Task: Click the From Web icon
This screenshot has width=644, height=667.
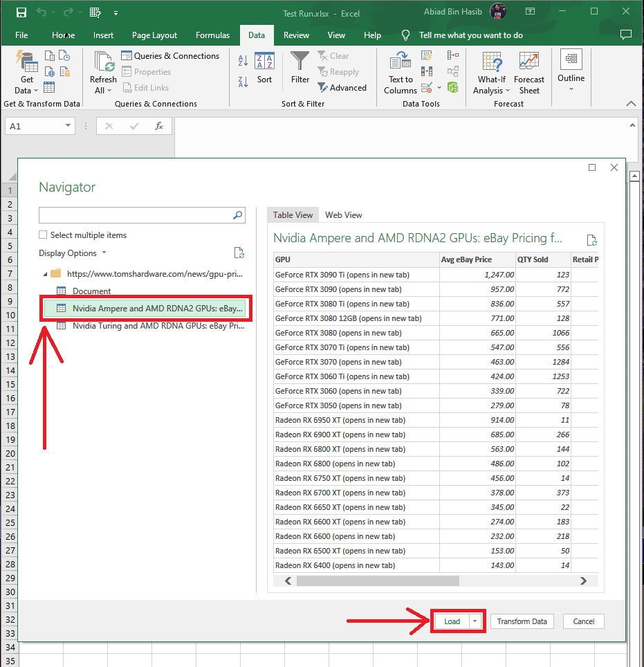Action: (50, 71)
